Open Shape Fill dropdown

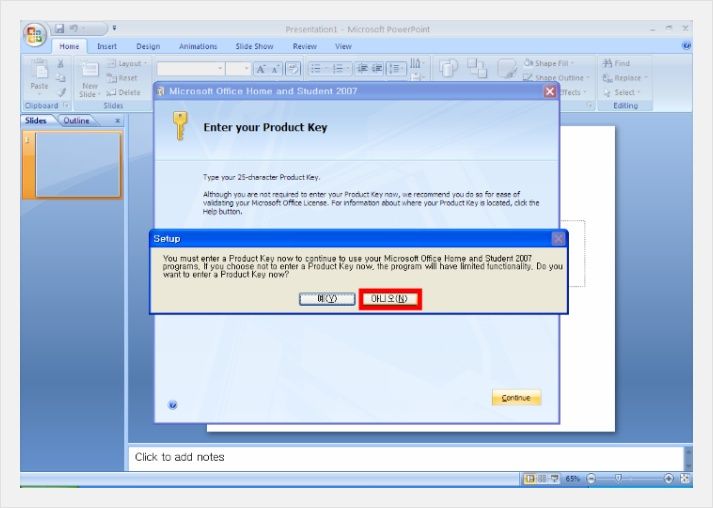549,64
